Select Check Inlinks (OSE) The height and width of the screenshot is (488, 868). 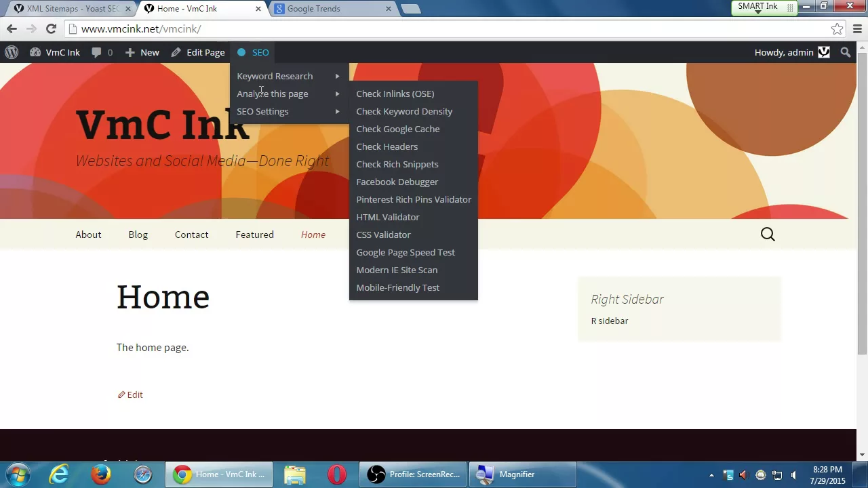(x=395, y=94)
